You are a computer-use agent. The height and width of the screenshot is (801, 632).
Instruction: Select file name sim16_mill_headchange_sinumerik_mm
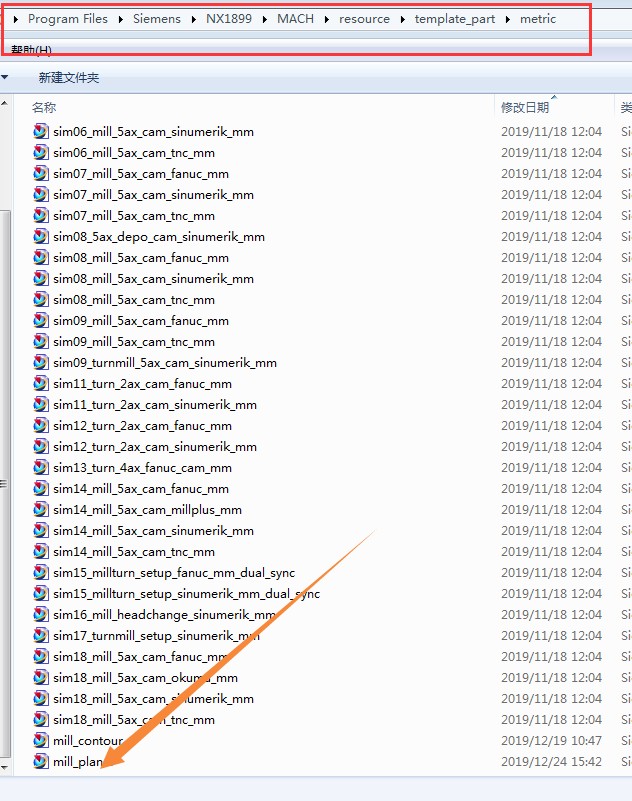(x=164, y=614)
